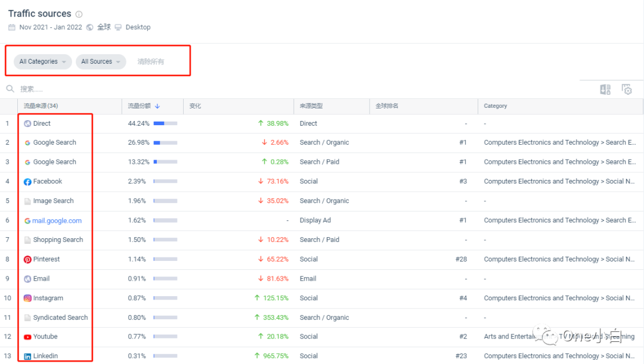Click the Youtube icon in row 12
This screenshot has height=364, width=644.
click(x=27, y=337)
